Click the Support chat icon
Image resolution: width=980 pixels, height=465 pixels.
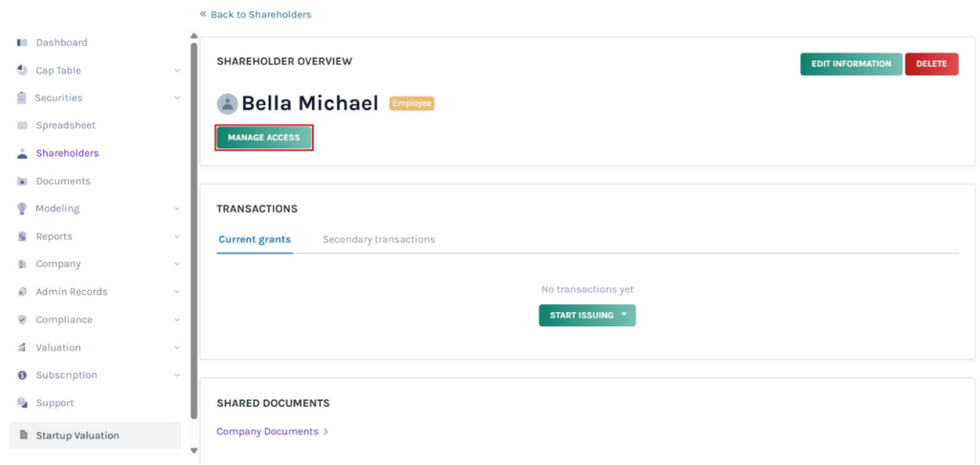[x=22, y=404]
